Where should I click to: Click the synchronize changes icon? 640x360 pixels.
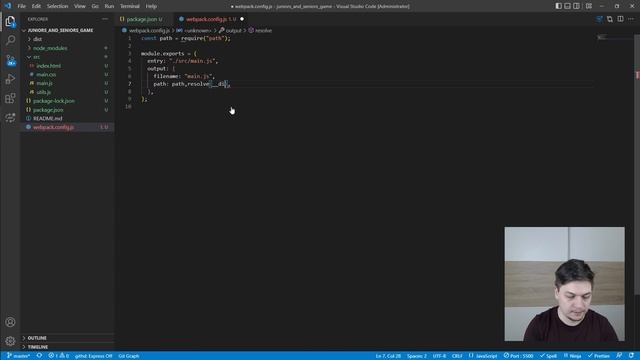tap(39, 356)
